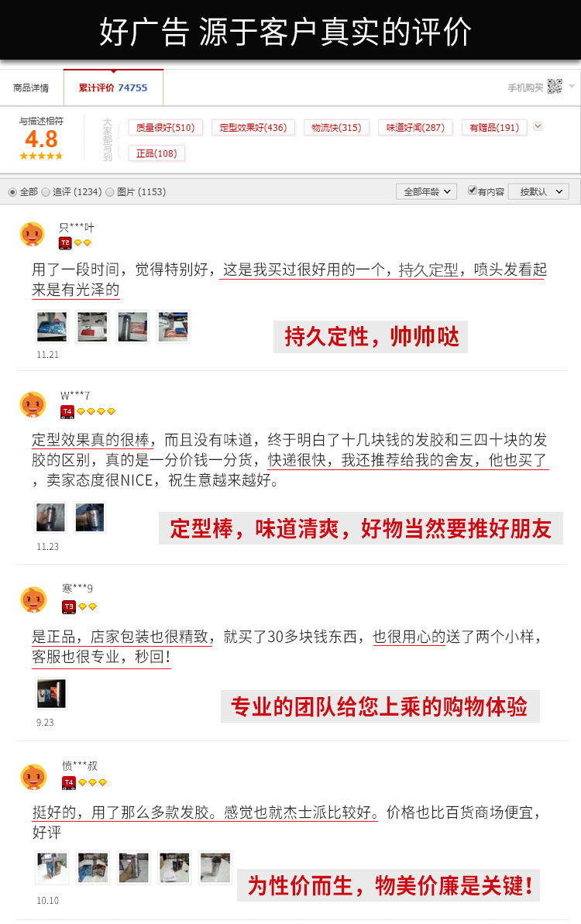Click avatar of reviewer 只***叶
The height and width of the screenshot is (924, 581).
(33, 234)
